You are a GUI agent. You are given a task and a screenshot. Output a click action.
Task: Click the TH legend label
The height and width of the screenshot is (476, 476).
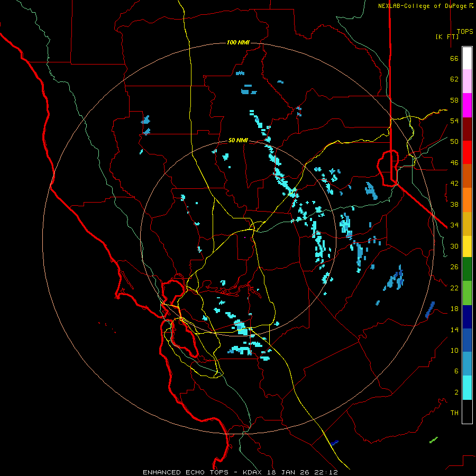454,413
